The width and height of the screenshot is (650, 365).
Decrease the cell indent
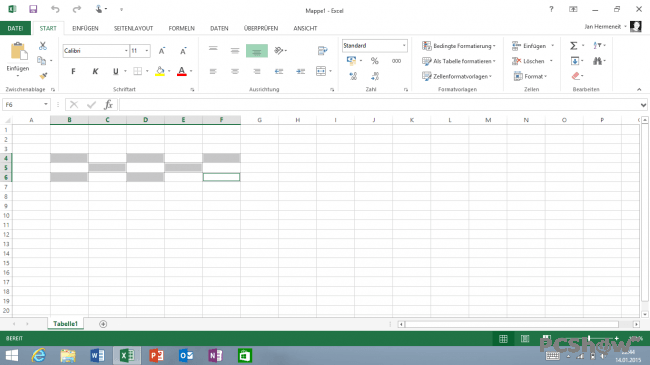[279, 71]
